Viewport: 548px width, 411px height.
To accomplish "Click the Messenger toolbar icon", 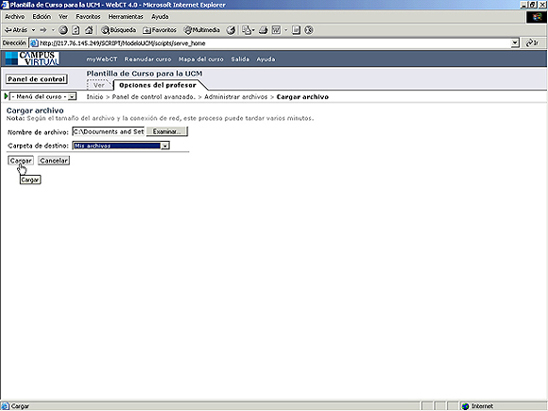I will [308, 30].
